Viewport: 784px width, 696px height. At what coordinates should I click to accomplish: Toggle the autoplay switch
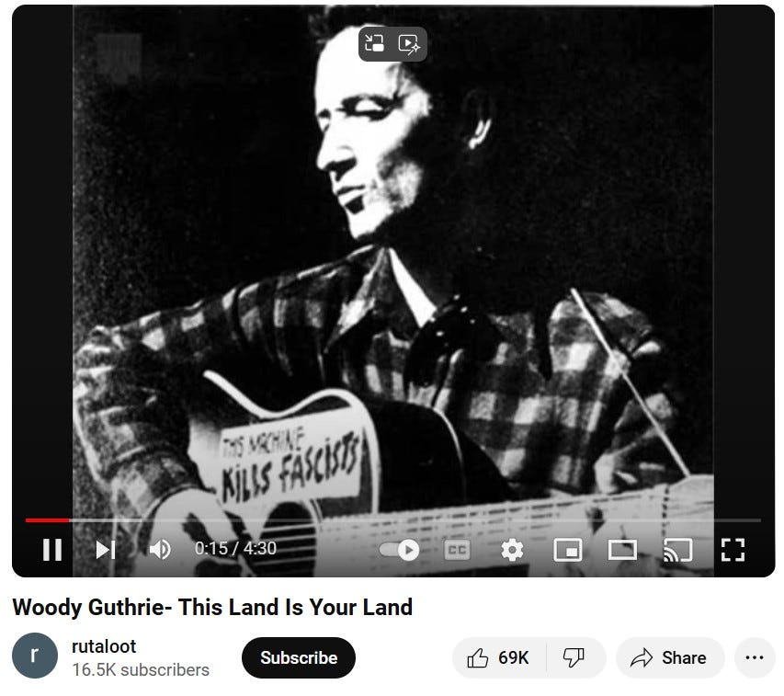click(x=400, y=550)
